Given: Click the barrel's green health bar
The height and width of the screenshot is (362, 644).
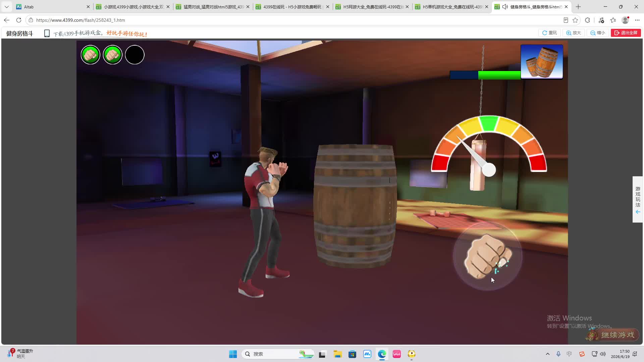Looking at the screenshot, I should (x=499, y=75).
